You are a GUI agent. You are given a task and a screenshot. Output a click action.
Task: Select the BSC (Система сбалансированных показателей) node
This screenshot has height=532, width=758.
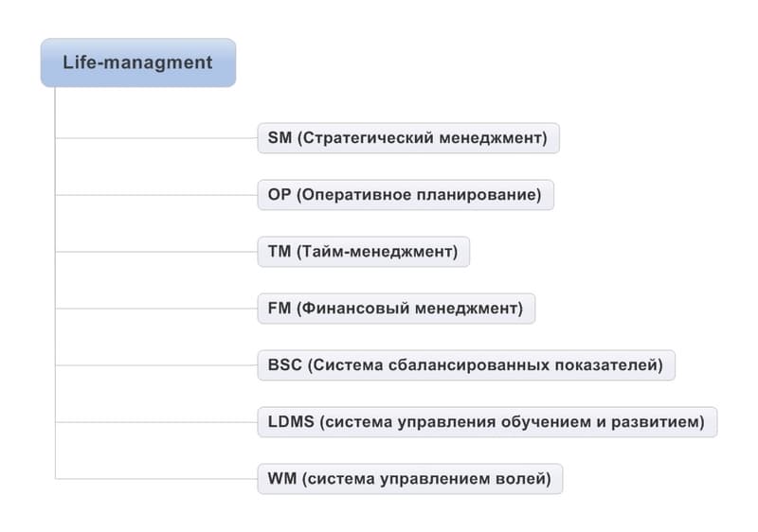(466, 365)
